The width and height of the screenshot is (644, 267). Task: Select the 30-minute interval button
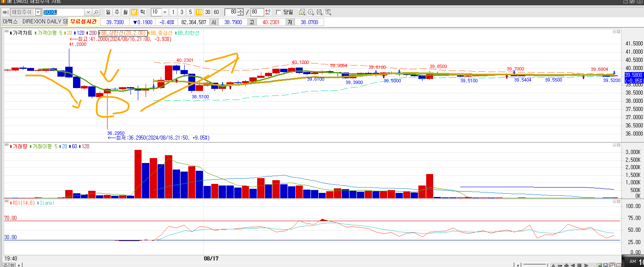[208, 12]
